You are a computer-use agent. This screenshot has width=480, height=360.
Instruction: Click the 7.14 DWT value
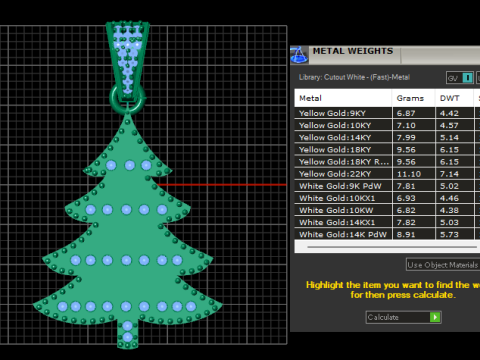[449, 174]
